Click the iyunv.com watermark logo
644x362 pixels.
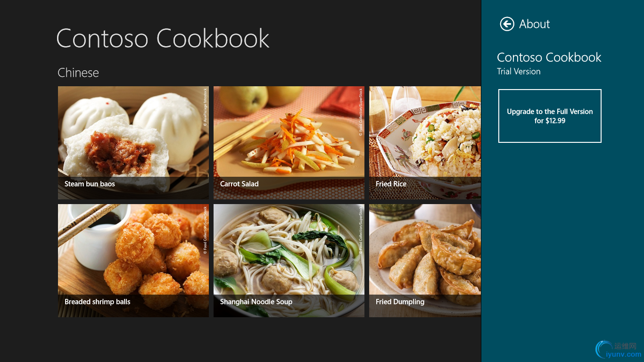[619, 349]
